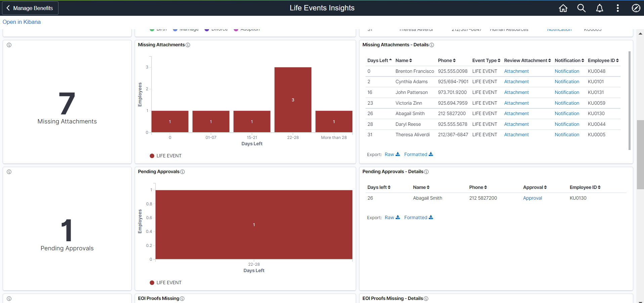Toggle LIFE EVENT legend in Pending Approvals chart
The height and width of the screenshot is (303, 644).
point(166,283)
